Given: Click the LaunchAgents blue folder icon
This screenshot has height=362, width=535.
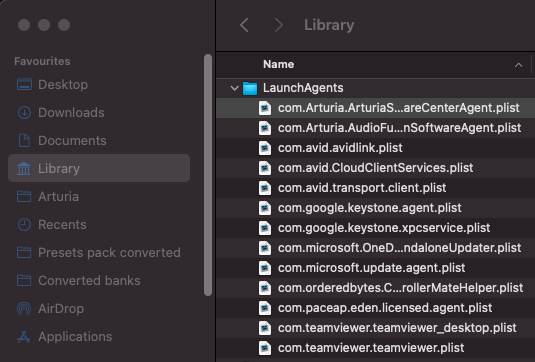Looking at the screenshot, I should [250, 88].
